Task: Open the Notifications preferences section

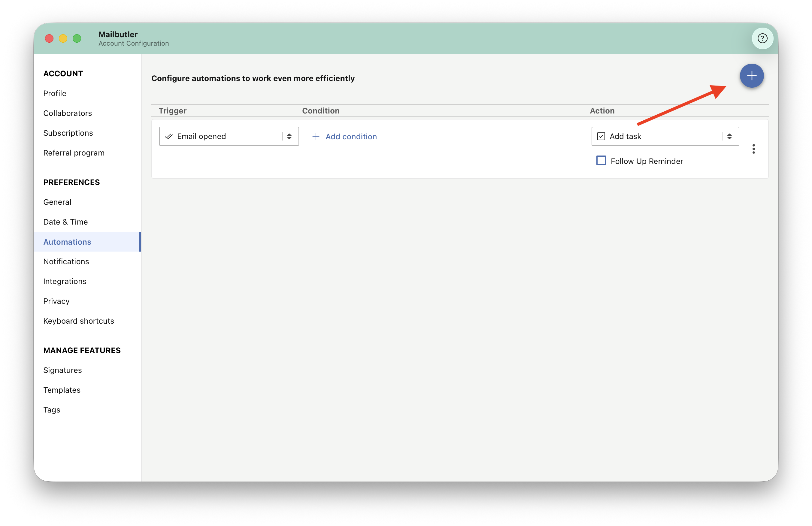Action: click(66, 261)
